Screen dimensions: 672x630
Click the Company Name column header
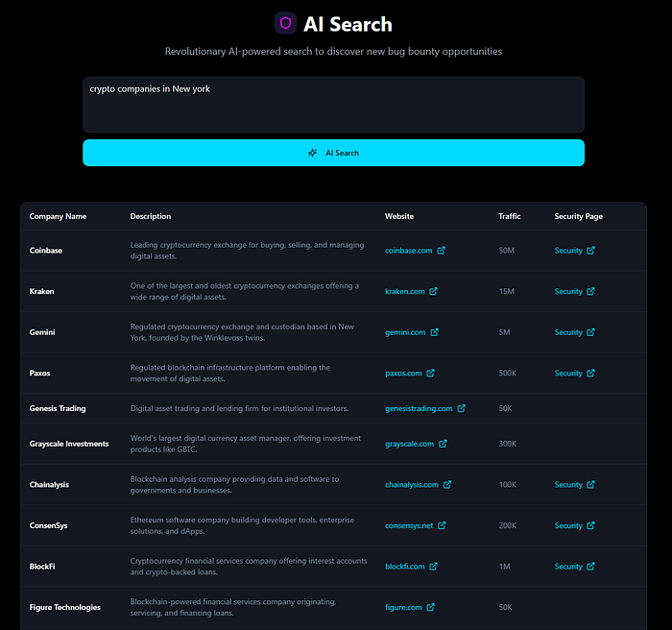point(58,216)
